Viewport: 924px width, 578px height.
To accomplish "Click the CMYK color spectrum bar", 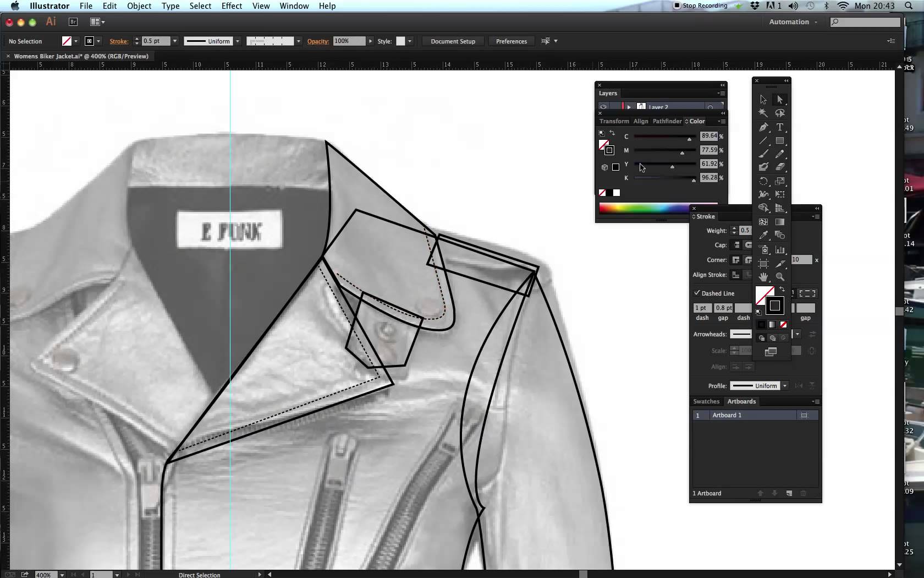I will click(643, 208).
